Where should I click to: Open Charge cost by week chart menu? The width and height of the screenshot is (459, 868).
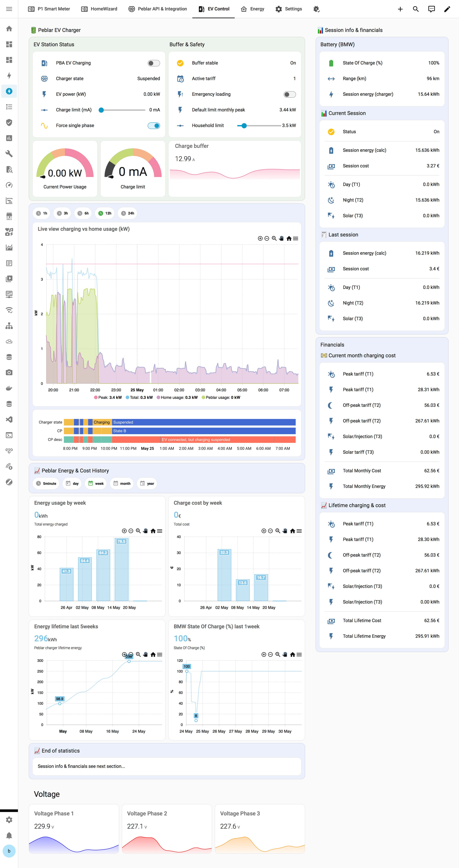point(299,531)
